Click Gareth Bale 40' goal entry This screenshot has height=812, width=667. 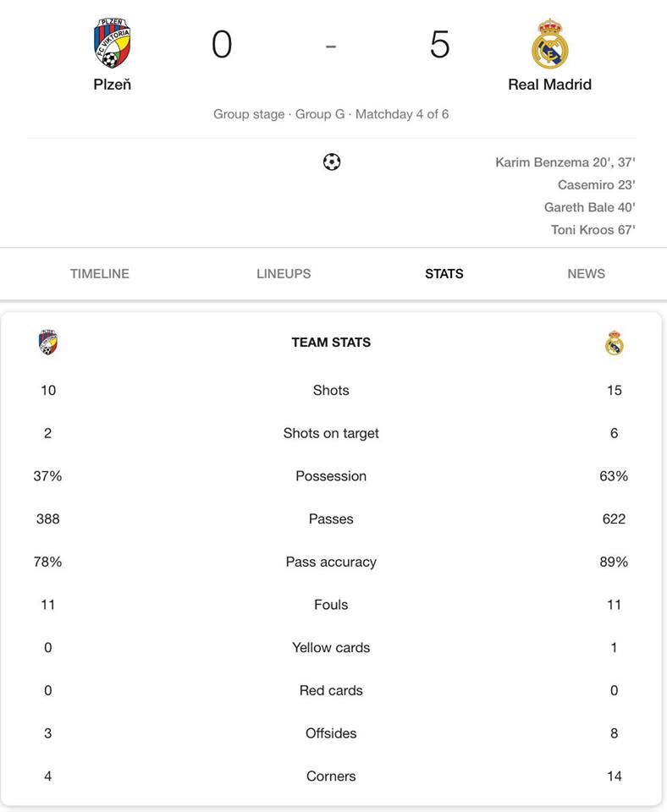[x=590, y=208]
